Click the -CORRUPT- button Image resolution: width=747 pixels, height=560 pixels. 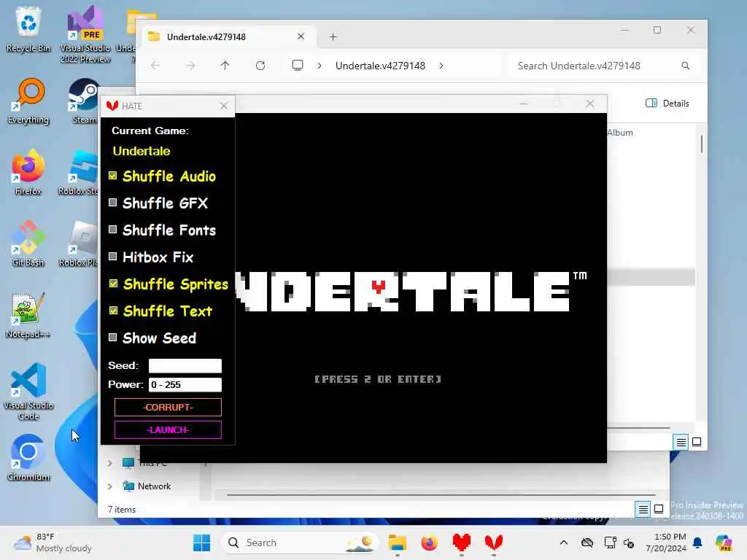click(168, 408)
